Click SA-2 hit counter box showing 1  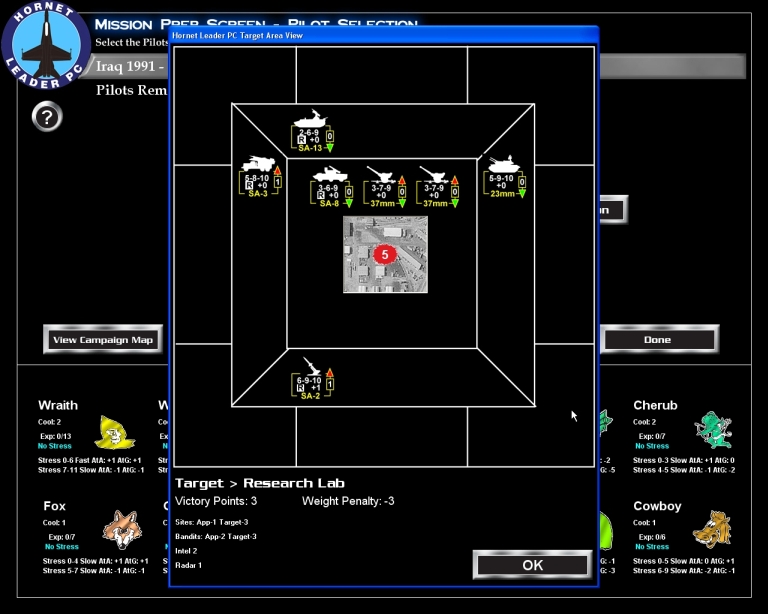pos(330,385)
